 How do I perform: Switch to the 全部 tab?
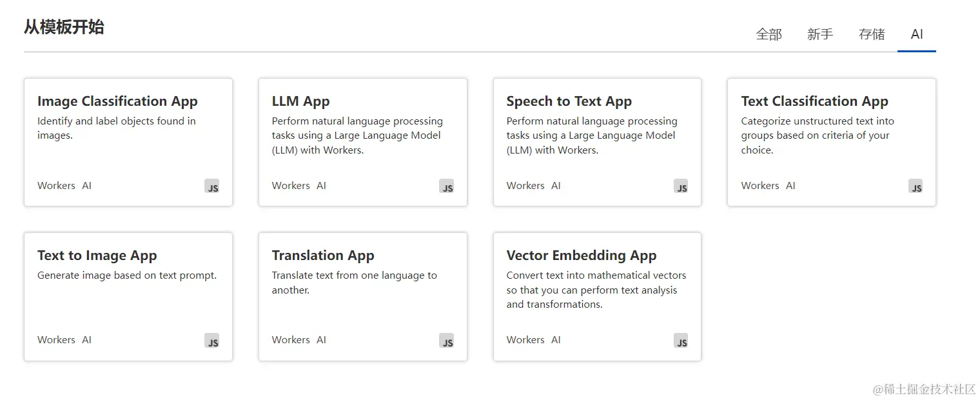click(x=769, y=34)
